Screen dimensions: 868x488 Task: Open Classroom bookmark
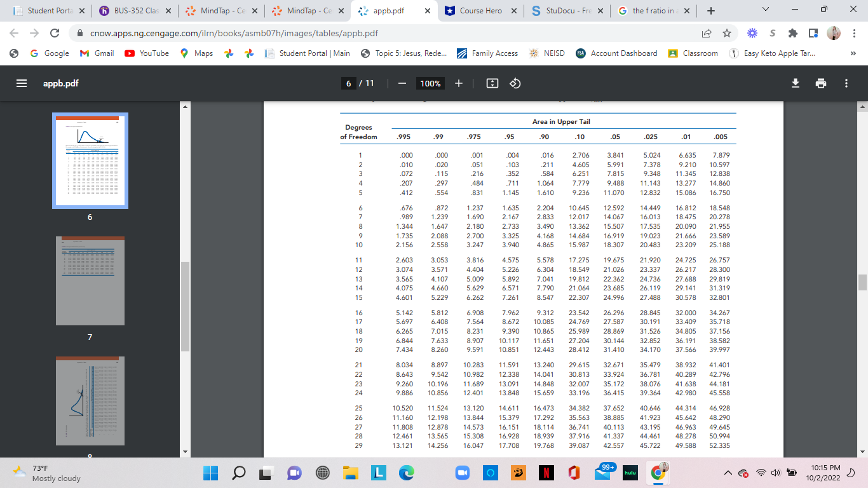[x=693, y=53]
